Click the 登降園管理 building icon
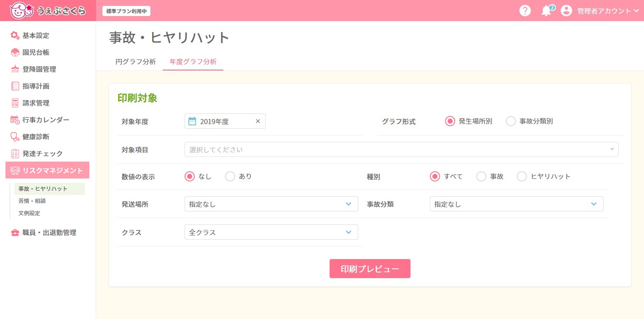 [x=15, y=69]
